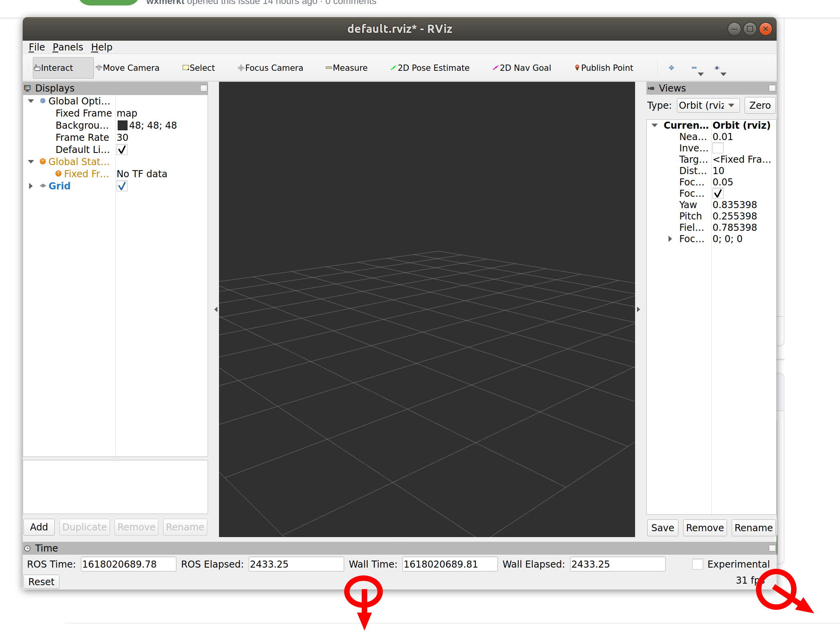
Task: Select the Distance value 10
Action: 718,171
